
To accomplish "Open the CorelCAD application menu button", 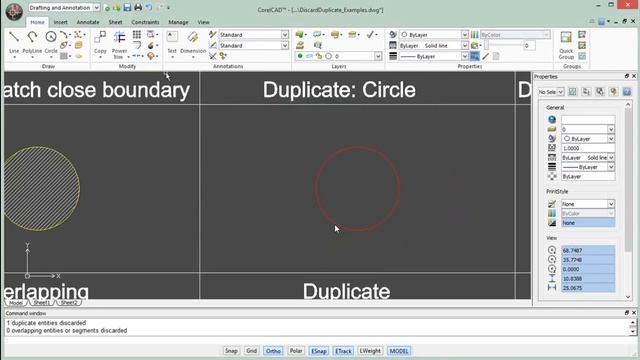I will pos(14,11).
